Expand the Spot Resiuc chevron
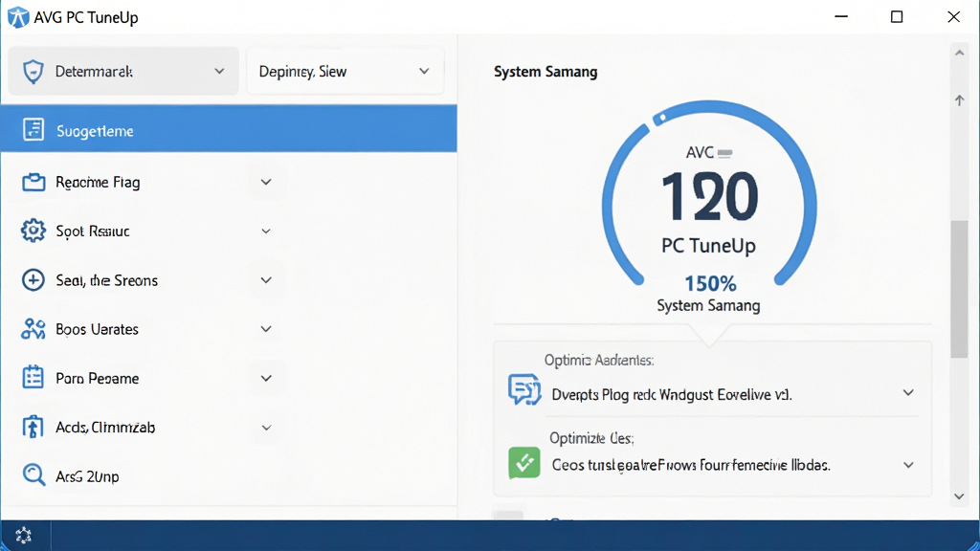Screen dimensions: 980x551 coord(266,231)
